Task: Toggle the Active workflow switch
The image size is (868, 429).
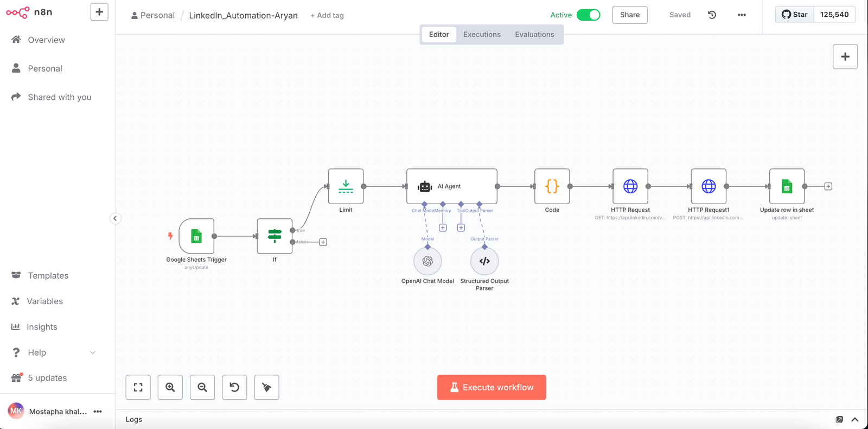Action: [x=588, y=15]
